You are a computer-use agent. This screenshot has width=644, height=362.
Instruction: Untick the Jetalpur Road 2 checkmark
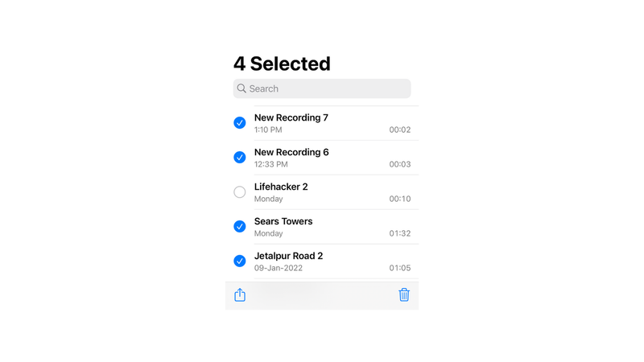click(240, 261)
